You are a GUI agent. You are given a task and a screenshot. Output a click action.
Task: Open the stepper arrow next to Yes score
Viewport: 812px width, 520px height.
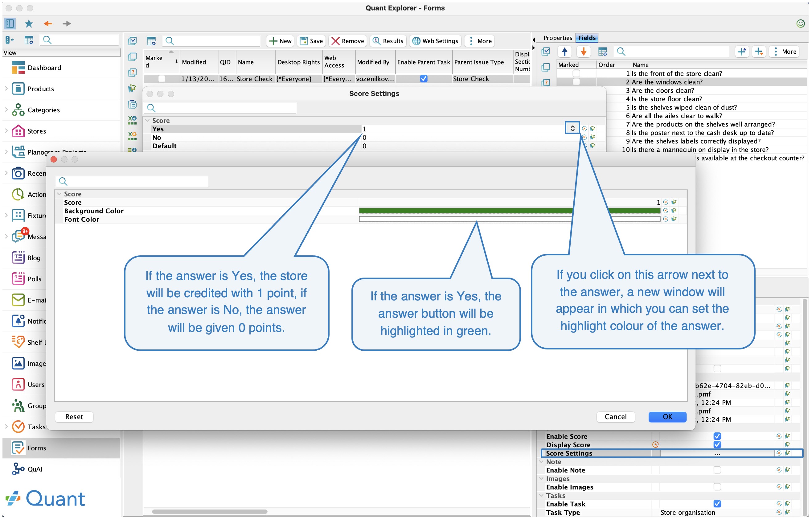tap(572, 128)
